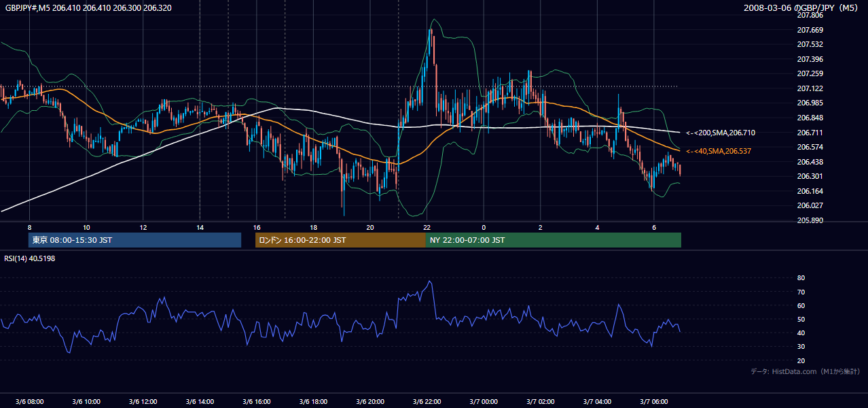The width and height of the screenshot is (868, 408).
Task: Click the 3/6 08:00 date label
Action: tap(29, 402)
